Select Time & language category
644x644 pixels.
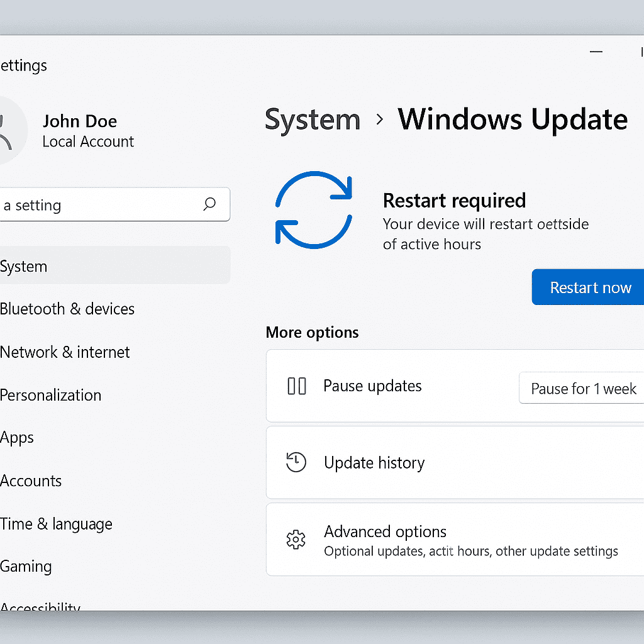56,524
